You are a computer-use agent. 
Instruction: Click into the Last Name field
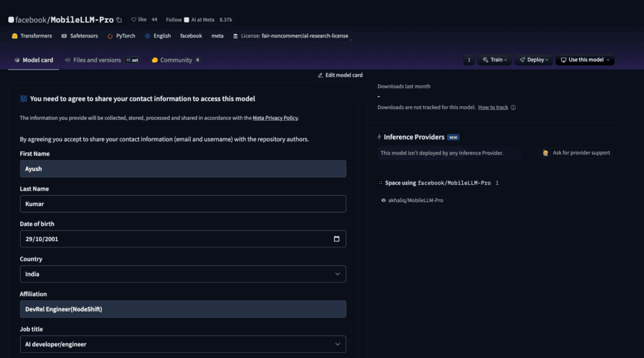click(x=183, y=203)
